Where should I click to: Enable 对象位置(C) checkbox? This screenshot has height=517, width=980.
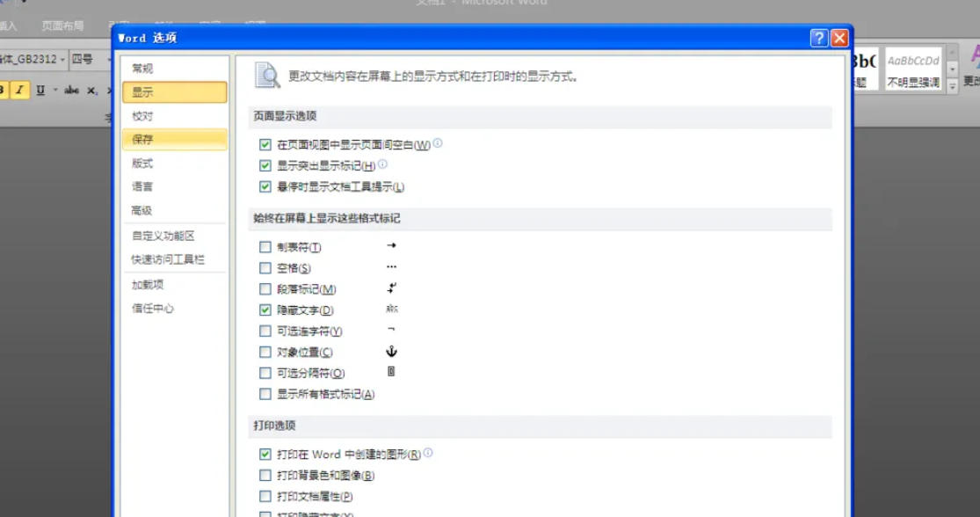click(x=265, y=352)
